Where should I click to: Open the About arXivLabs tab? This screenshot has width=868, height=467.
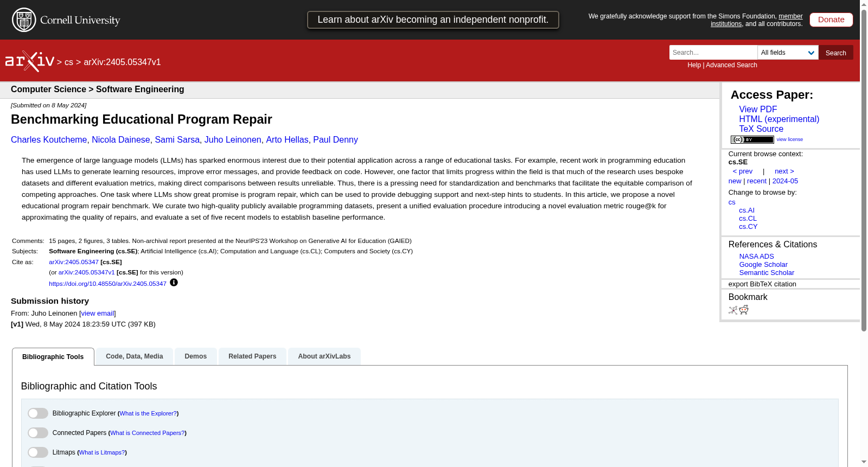click(x=324, y=356)
